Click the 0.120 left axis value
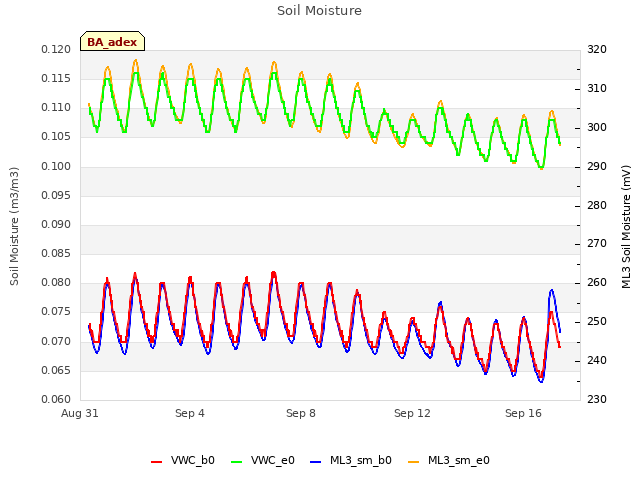The image size is (640, 480). 56,49
